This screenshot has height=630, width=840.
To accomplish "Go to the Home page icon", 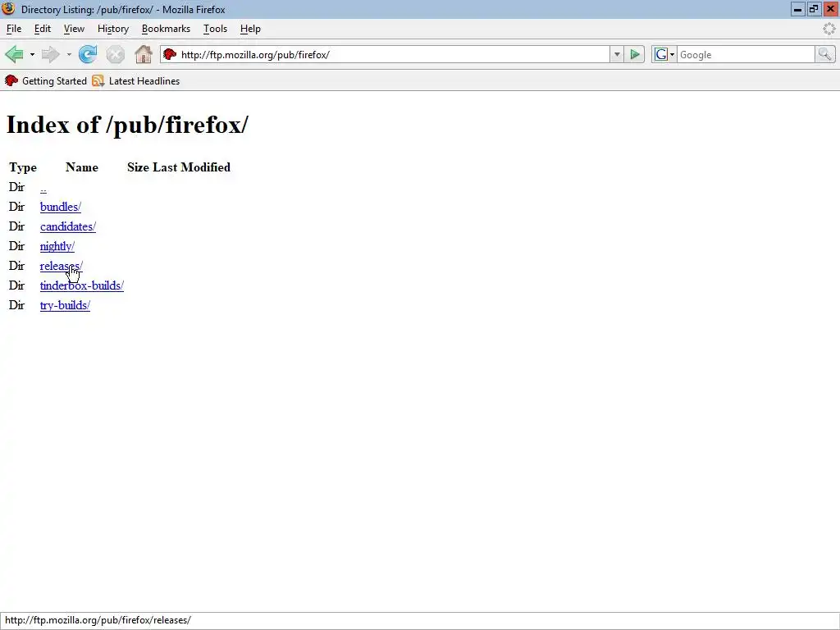I will (x=143, y=54).
